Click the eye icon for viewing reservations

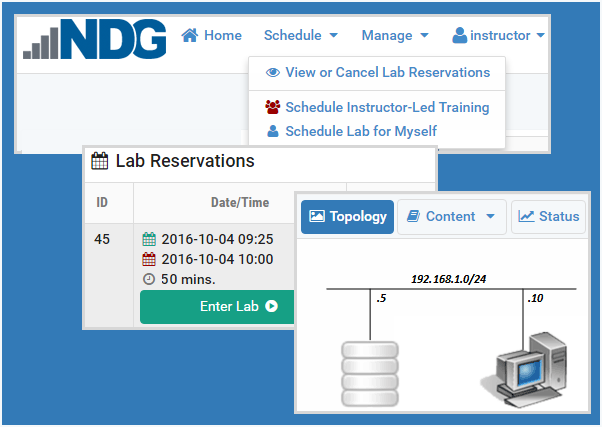pyautogui.click(x=273, y=72)
